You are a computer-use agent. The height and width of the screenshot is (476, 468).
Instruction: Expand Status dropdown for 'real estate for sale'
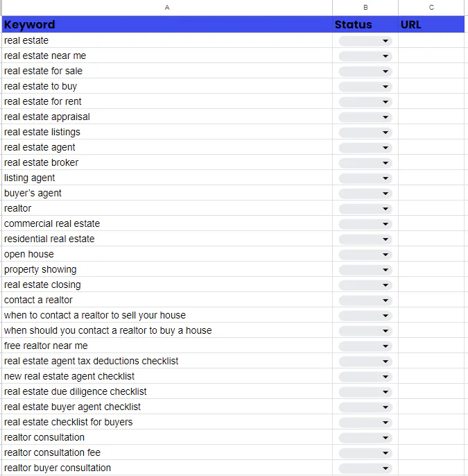365,71
